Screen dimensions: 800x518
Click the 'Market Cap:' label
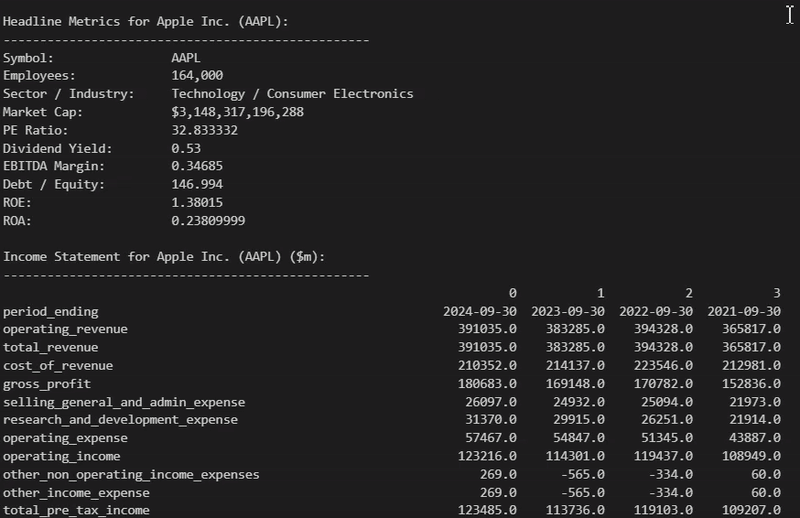click(42, 112)
